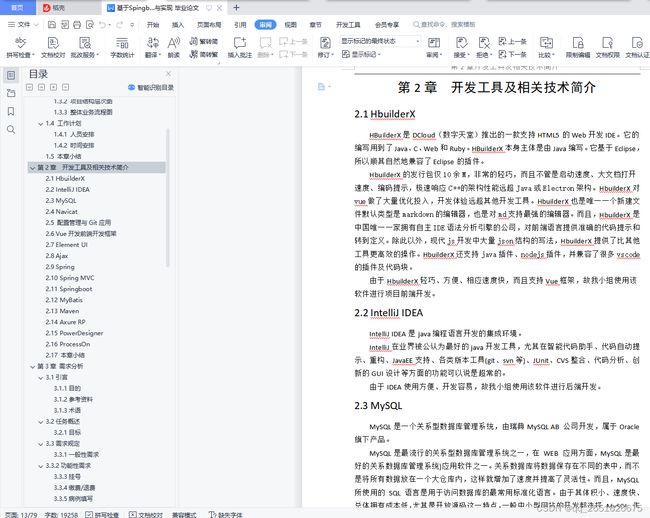Open the 显示标记 dropdown
Image resolution: width=650 pixels, height=518 pixels.
(361, 54)
